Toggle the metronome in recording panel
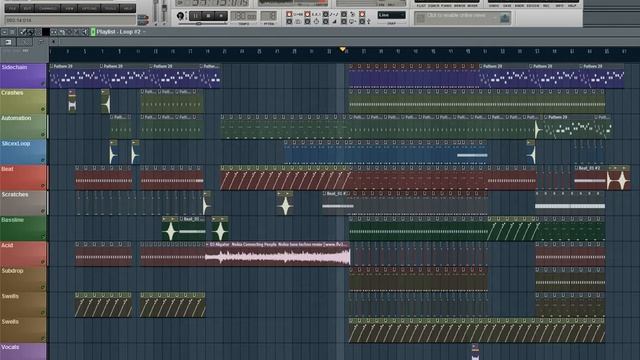The width and height of the screenshot is (640, 360). [x=307, y=22]
